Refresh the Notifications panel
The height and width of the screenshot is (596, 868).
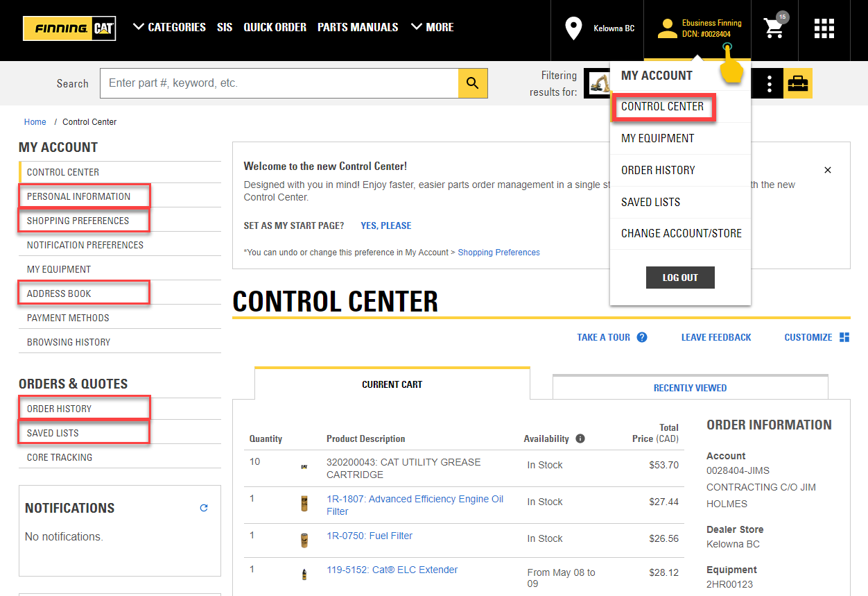pos(204,508)
